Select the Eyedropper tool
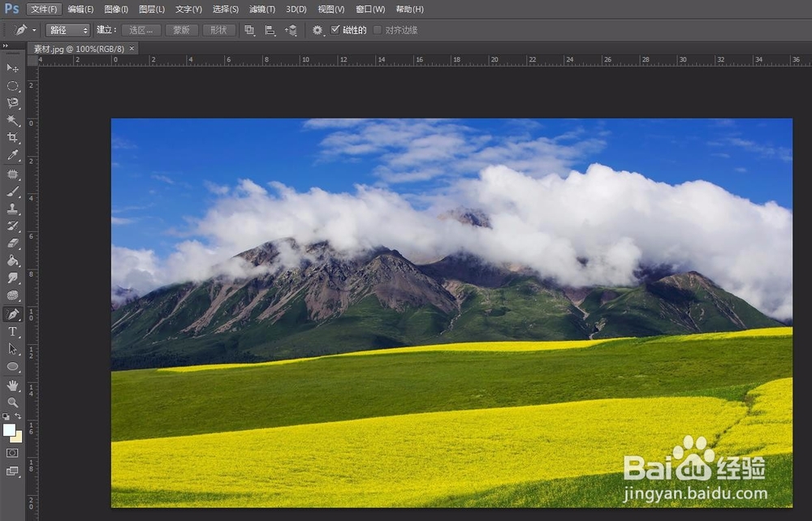This screenshot has height=521, width=812. (12, 155)
